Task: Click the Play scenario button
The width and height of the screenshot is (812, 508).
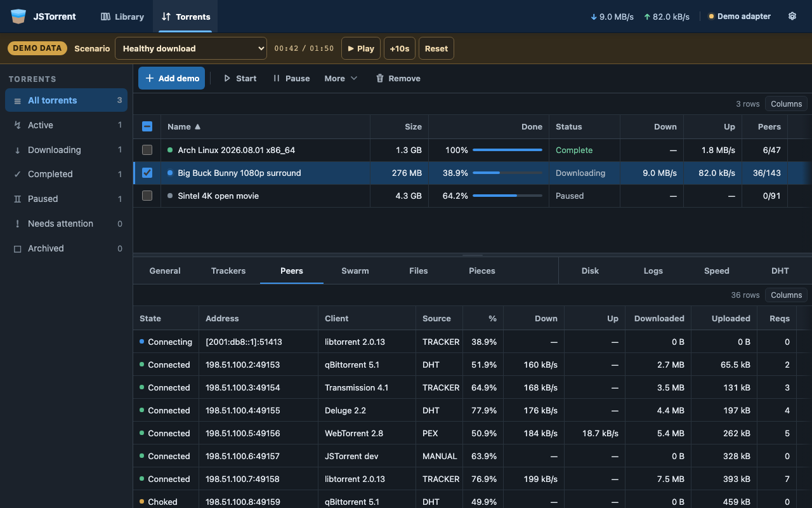Action: pyautogui.click(x=361, y=48)
